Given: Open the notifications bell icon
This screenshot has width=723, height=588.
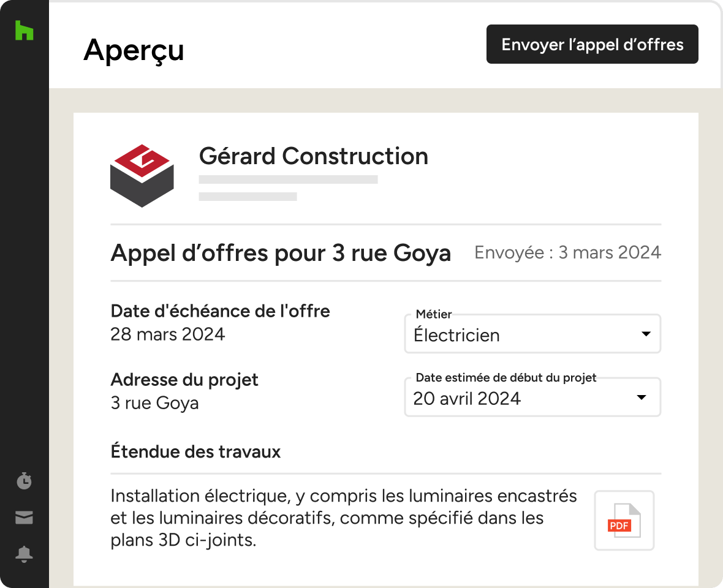Looking at the screenshot, I should click(24, 554).
